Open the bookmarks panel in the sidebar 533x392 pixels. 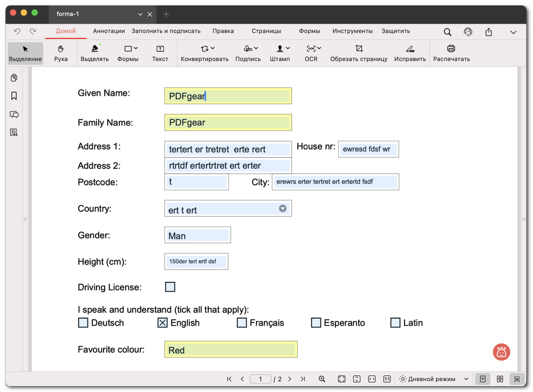tap(14, 96)
